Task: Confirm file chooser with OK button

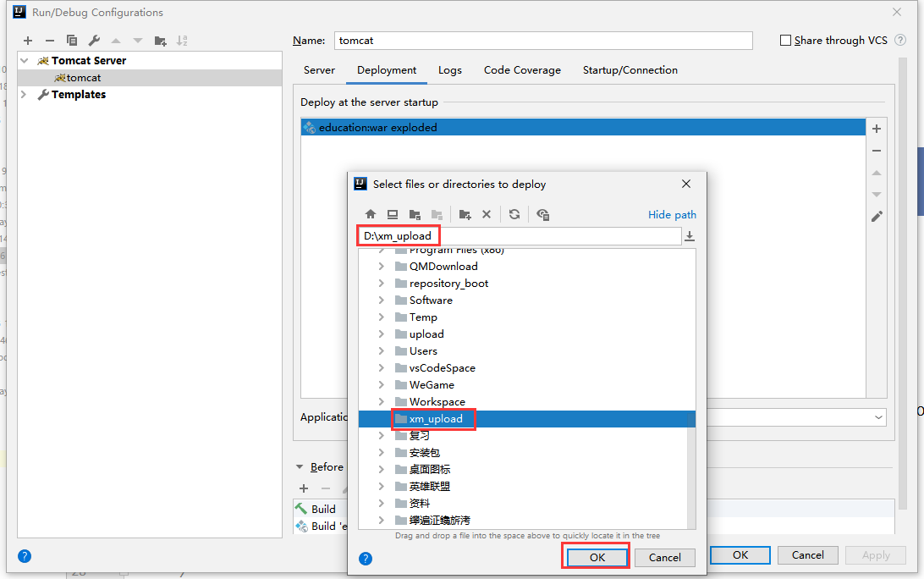Action: click(x=597, y=557)
